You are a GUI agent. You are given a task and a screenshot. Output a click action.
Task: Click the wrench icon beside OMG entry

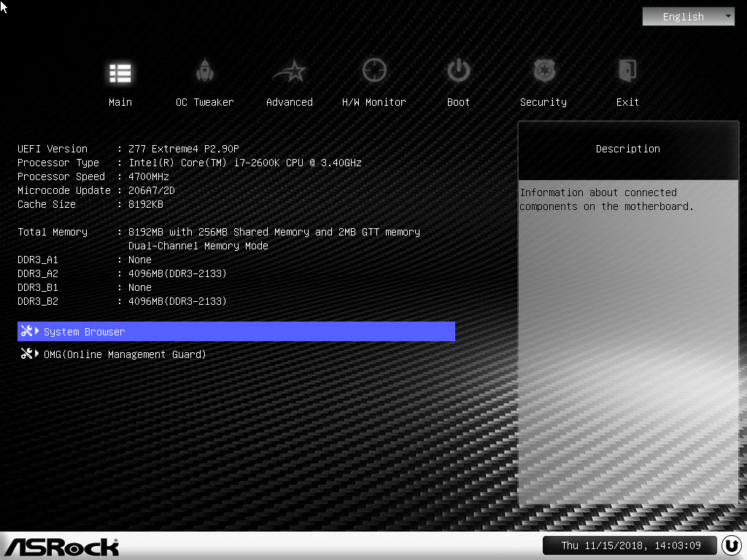point(27,354)
